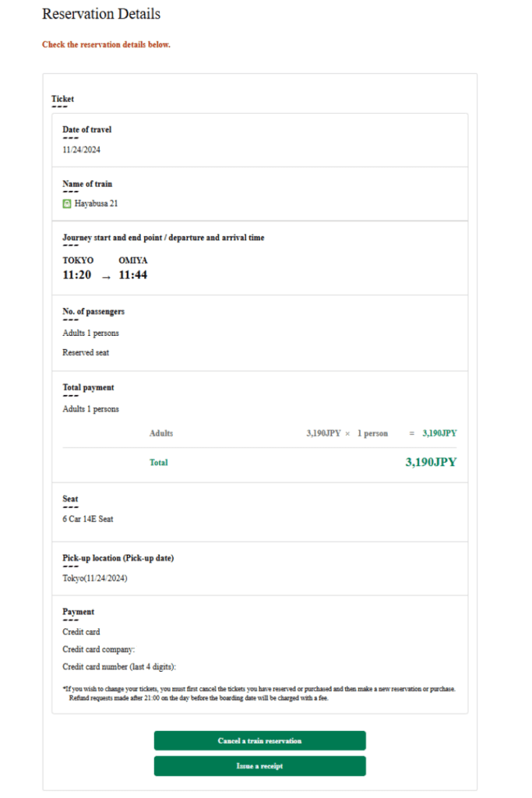Click the Ticket section heading
The width and height of the screenshot is (532, 798).
point(62,98)
